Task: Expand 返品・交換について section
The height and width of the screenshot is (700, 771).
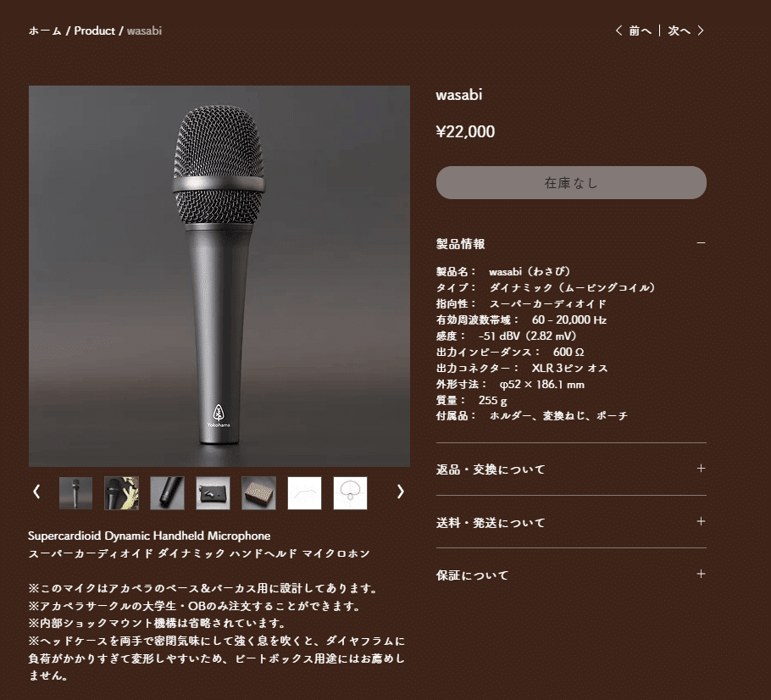Action: (571, 469)
